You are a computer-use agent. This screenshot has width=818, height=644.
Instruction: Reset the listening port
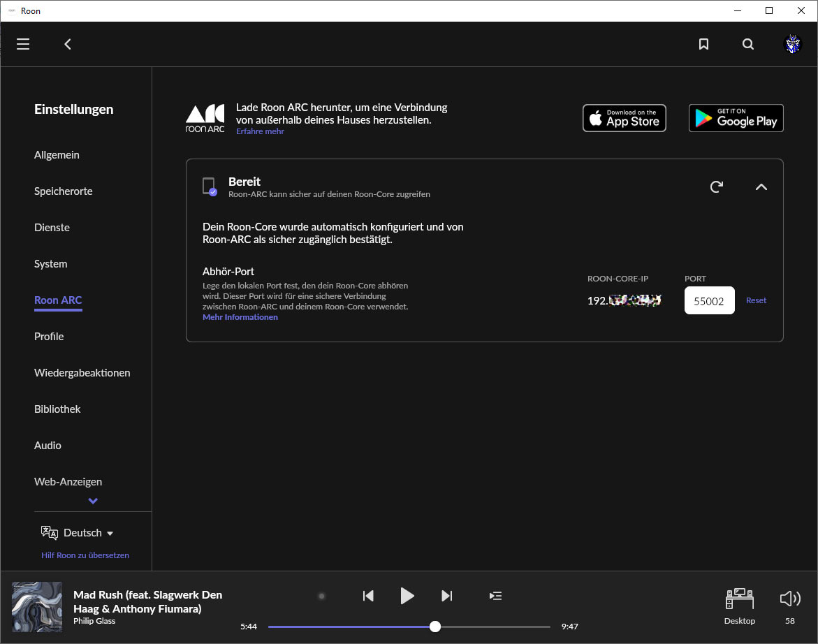tap(756, 300)
